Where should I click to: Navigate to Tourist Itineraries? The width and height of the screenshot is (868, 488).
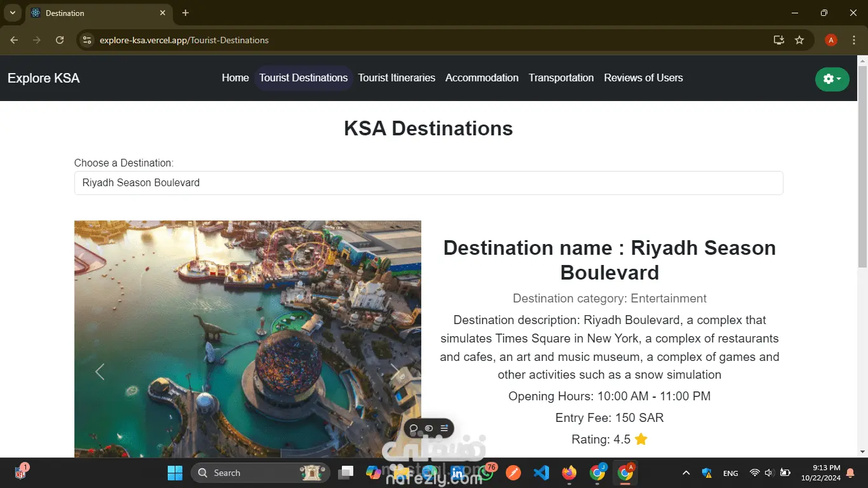tap(397, 78)
